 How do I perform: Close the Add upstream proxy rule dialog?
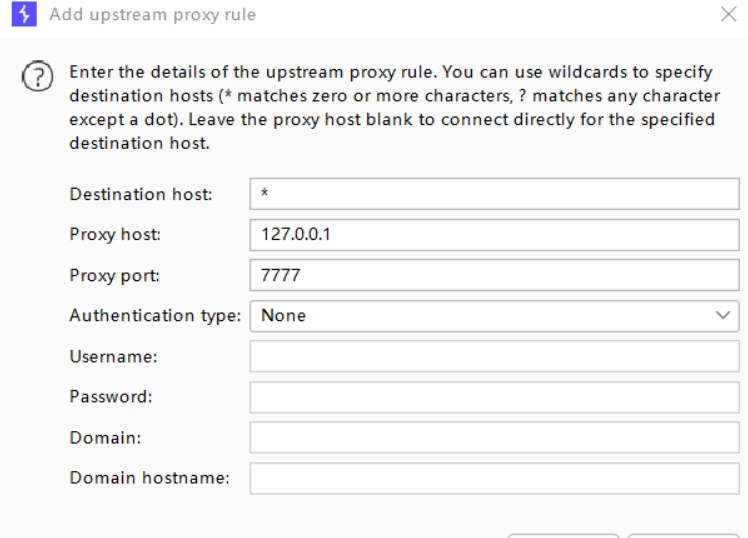pyautogui.click(x=728, y=15)
